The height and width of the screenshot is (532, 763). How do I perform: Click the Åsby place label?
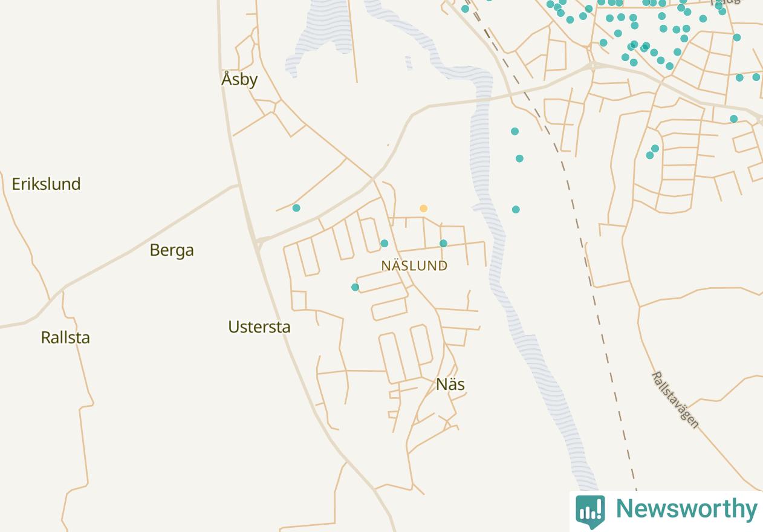point(239,79)
